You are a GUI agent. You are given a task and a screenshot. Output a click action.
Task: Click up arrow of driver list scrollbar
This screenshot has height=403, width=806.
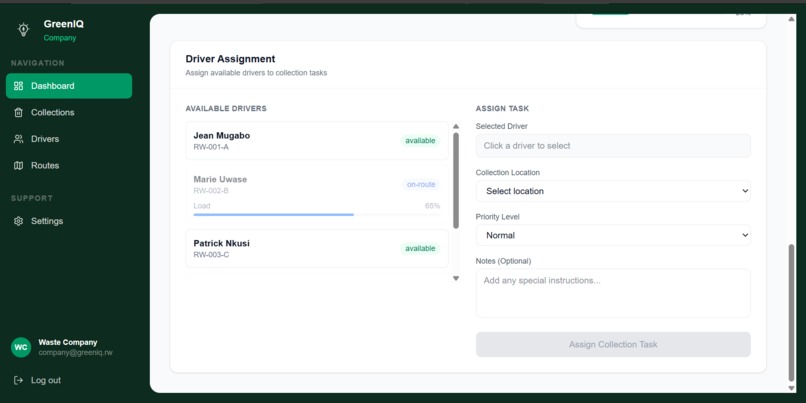tap(456, 126)
